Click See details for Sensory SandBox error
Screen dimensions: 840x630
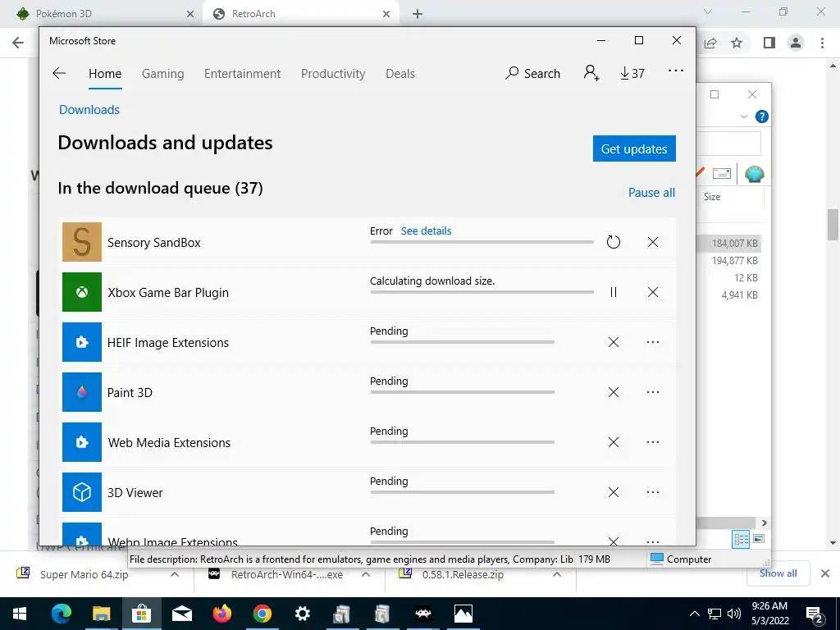pos(426,231)
